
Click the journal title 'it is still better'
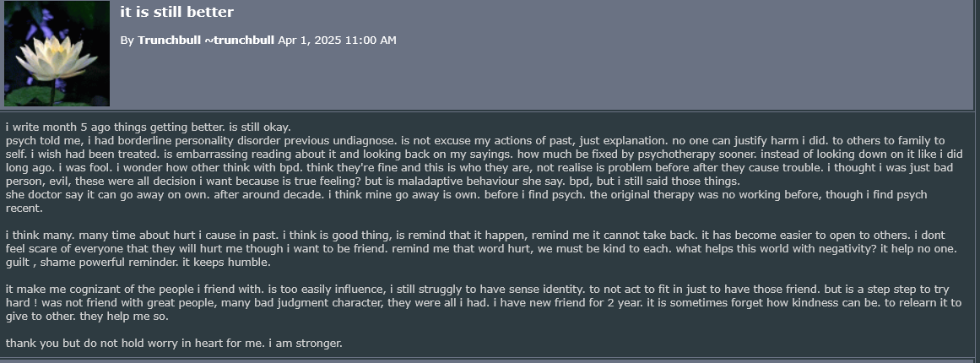pos(177,12)
